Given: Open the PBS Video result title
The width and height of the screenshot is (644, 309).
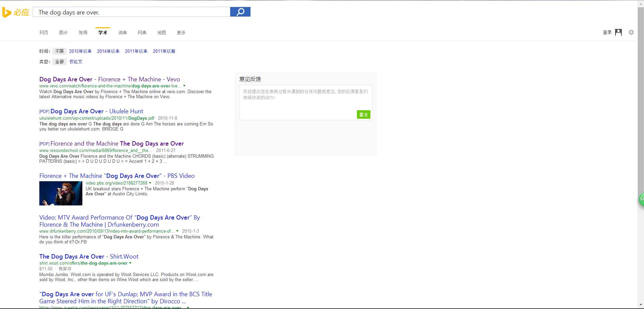Looking at the screenshot, I should 117,176.
